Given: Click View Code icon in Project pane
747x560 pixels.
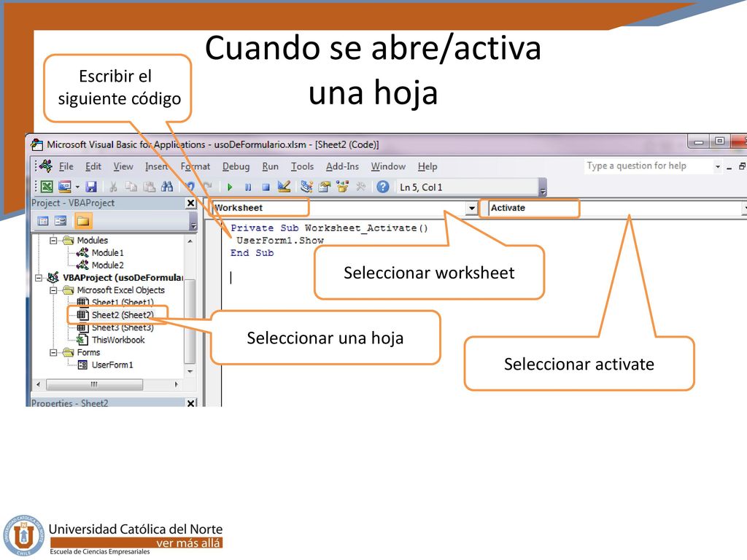Looking at the screenshot, I should tap(43, 221).
